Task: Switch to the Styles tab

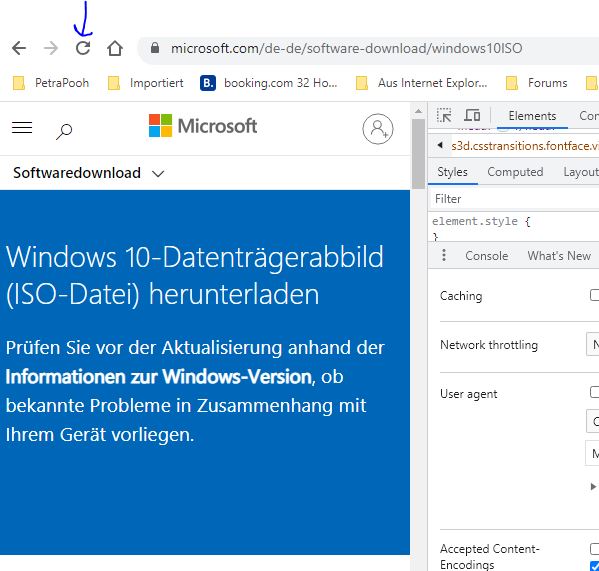Action: (x=452, y=172)
